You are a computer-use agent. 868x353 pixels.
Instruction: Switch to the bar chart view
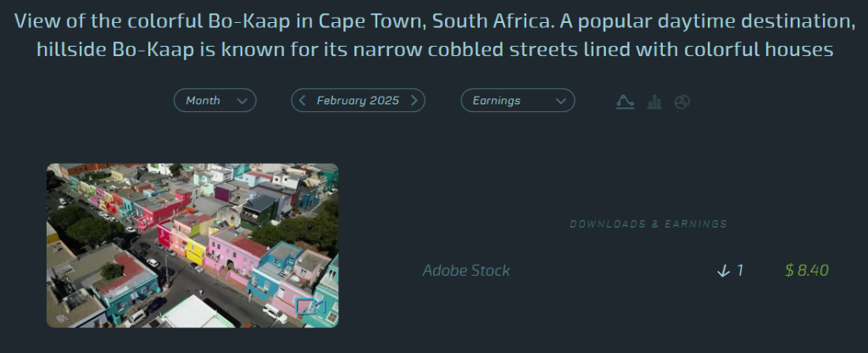(x=654, y=102)
